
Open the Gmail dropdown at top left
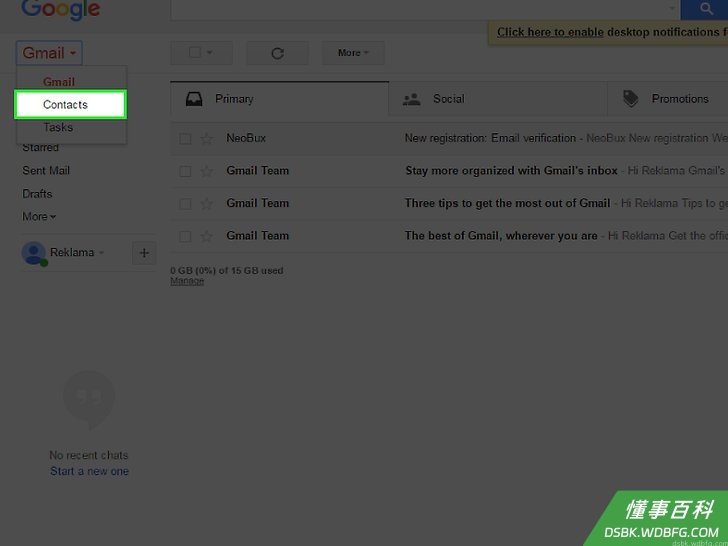point(49,53)
